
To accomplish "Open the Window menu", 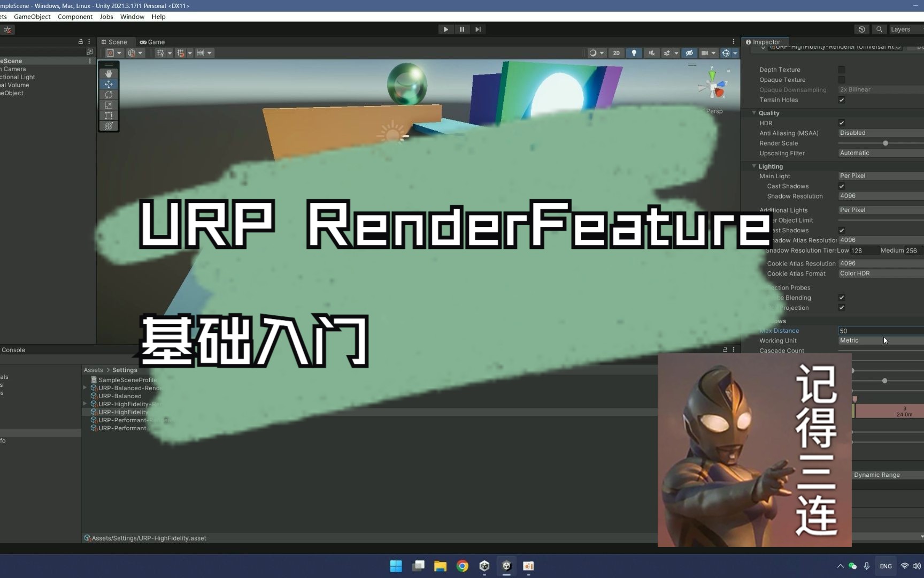I will point(132,17).
